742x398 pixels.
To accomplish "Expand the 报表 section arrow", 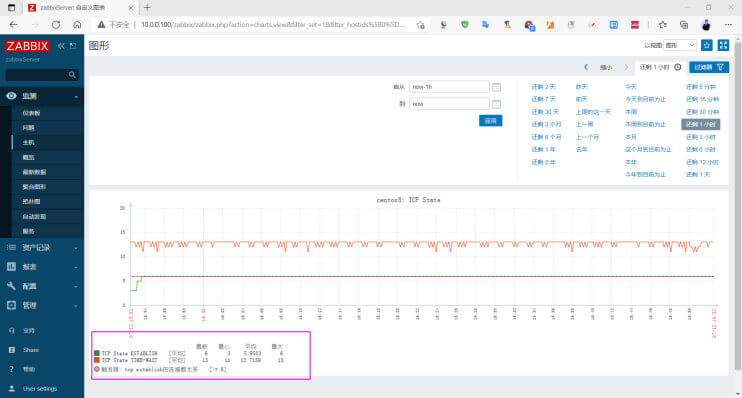I will (x=76, y=267).
